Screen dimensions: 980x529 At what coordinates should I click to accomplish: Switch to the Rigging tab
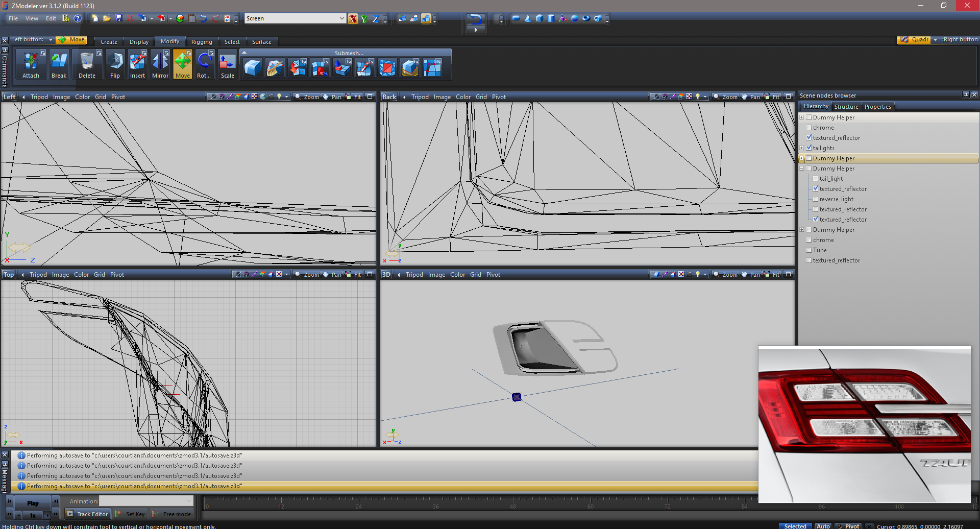click(202, 42)
